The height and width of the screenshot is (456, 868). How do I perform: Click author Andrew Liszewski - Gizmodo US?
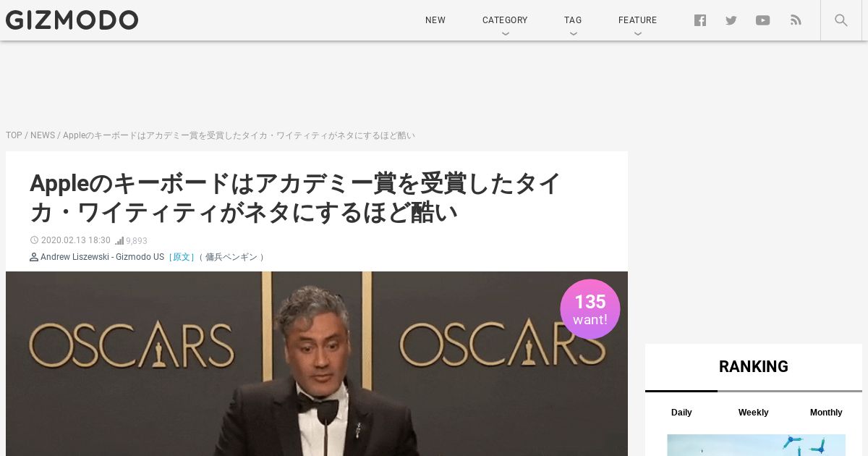tap(102, 257)
